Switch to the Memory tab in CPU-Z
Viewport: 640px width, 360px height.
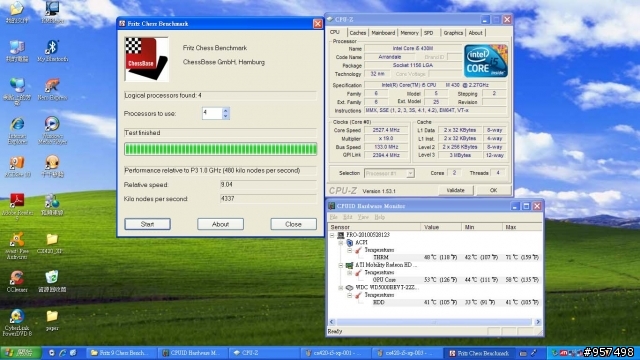409,33
